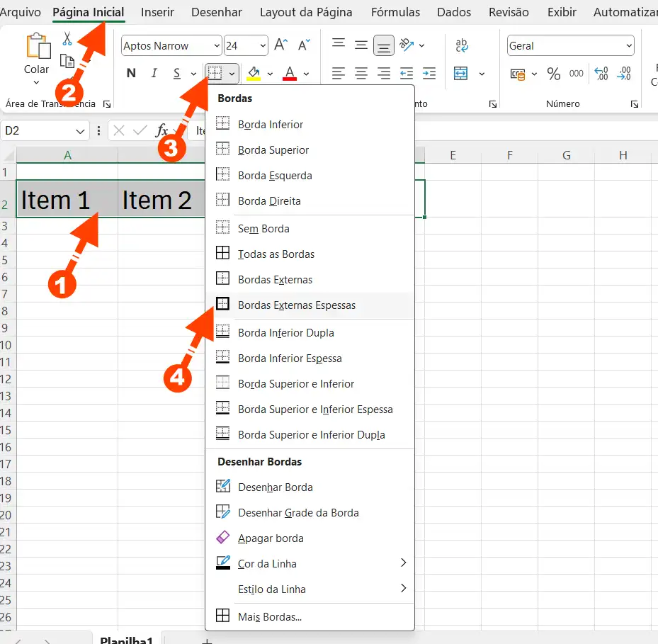Image resolution: width=658 pixels, height=644 pixels.
Task: Click the Cut scissors icon
Action: coord(67,39)
